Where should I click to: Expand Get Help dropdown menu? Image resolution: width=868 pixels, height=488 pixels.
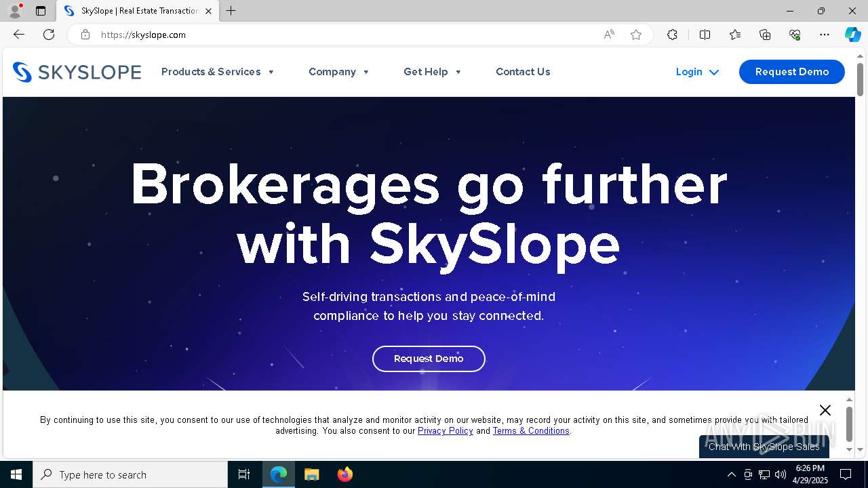(x=433, y=72)
